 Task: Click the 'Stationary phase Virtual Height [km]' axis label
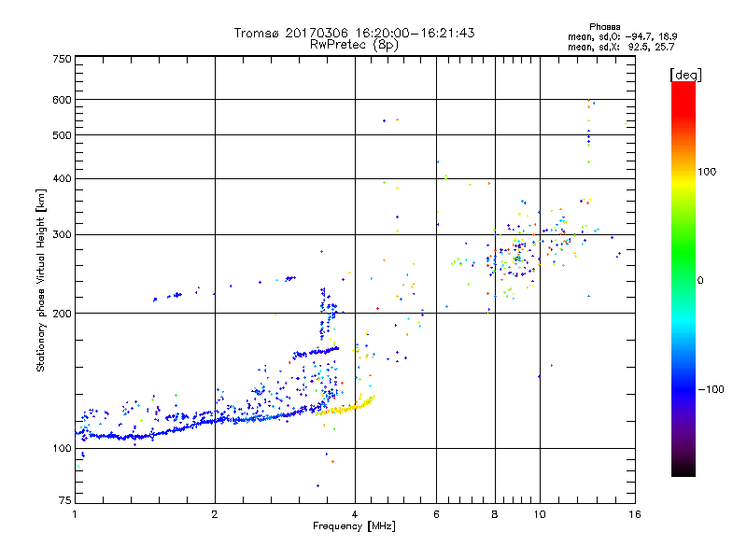click(x=41, y=280)
